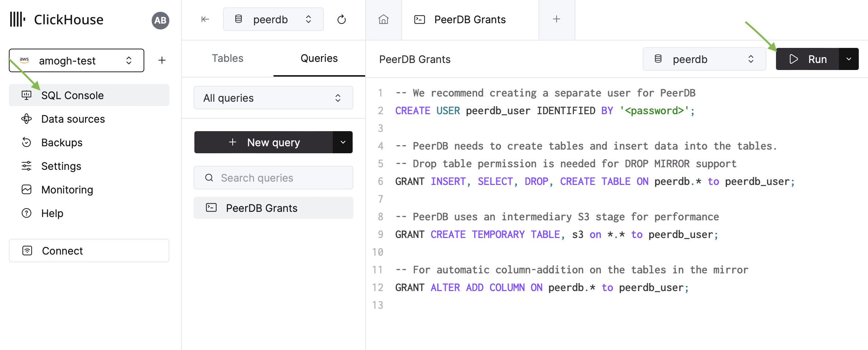Click the CREATE USER statement line
Image resolution: width=868 pixels, height=350 pixels.
pos(545,111)
